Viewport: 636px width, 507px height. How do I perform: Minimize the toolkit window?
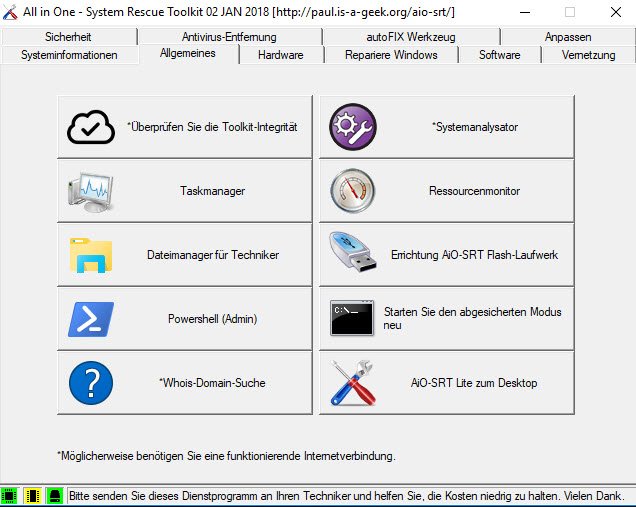525,12
